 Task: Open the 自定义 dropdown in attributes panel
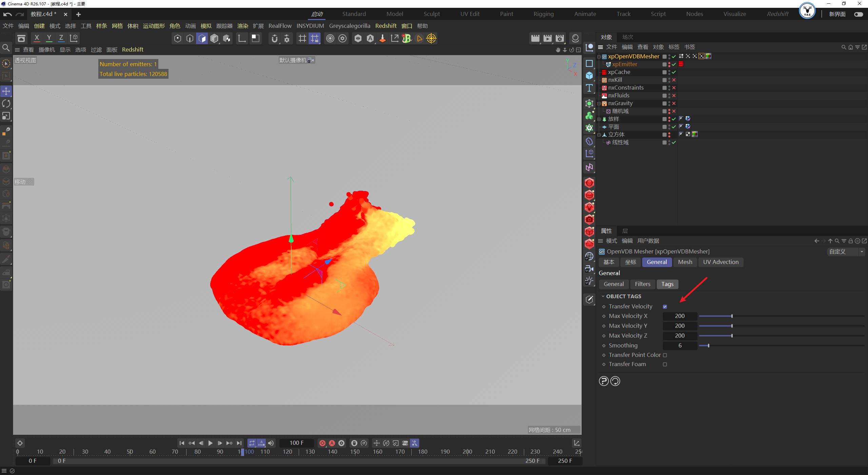pyautogui.click(x=862, y=252)
